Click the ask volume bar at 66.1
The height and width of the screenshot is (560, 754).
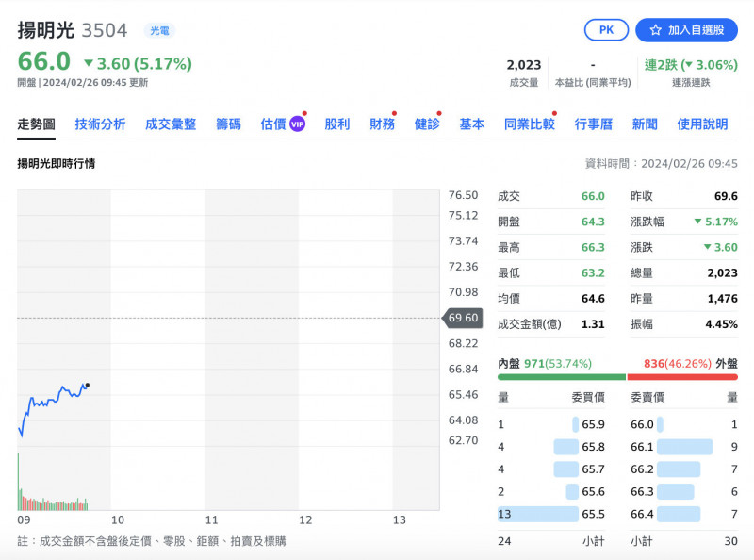click(685, 447)
